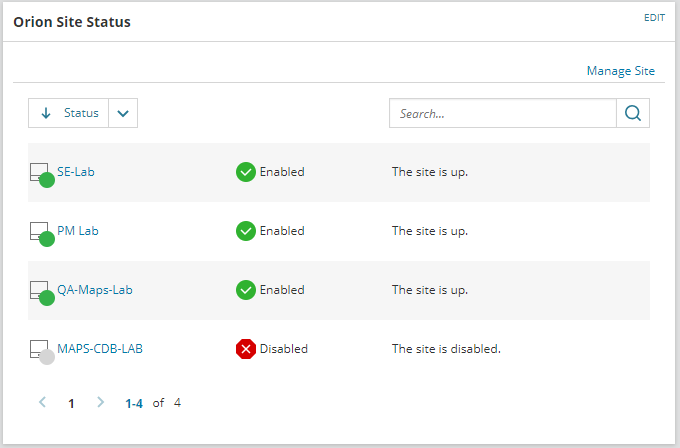Open the Manage Site link
Viewport: 680px width, 448px height.
pyautogui.click(x=620, y=71)
